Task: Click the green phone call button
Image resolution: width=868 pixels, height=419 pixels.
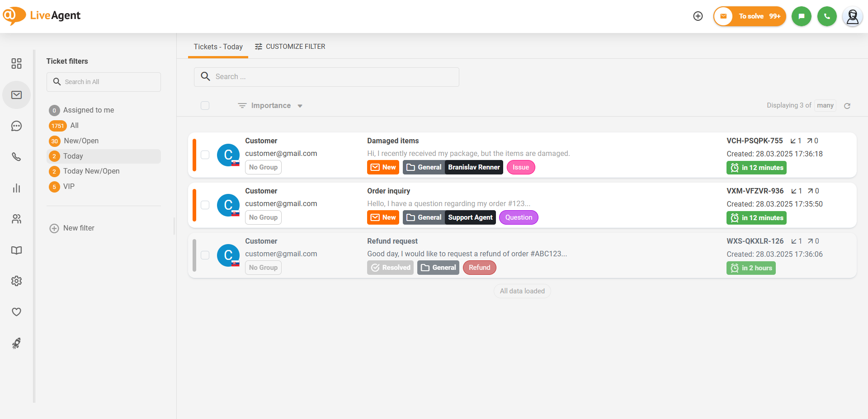Action: click(827, 16)
